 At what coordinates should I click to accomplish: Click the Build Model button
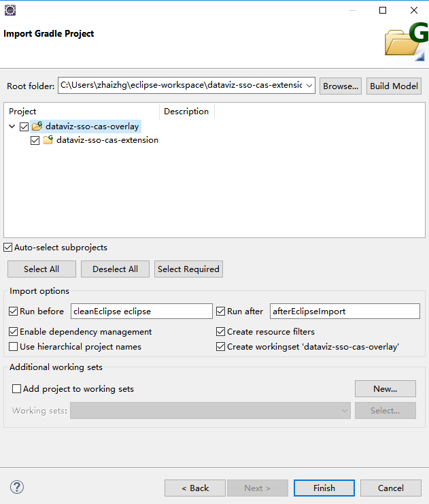(394, 86)
